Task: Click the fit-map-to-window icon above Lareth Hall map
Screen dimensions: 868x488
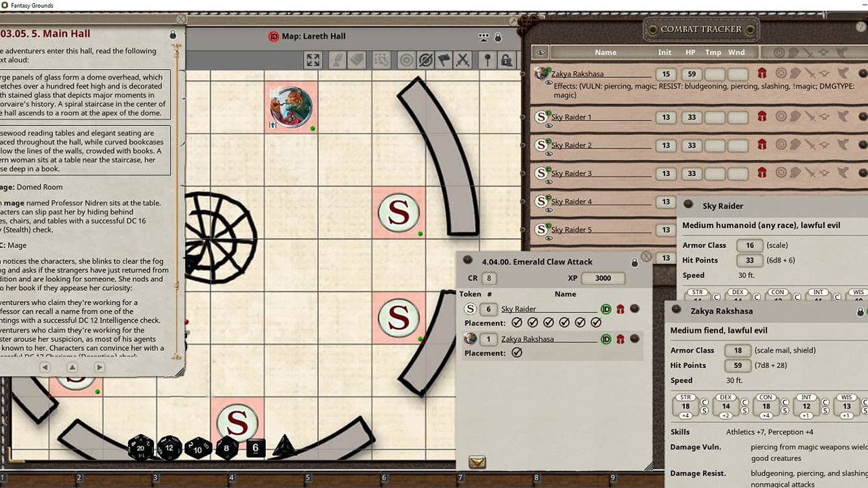Action: coord(312,60)
